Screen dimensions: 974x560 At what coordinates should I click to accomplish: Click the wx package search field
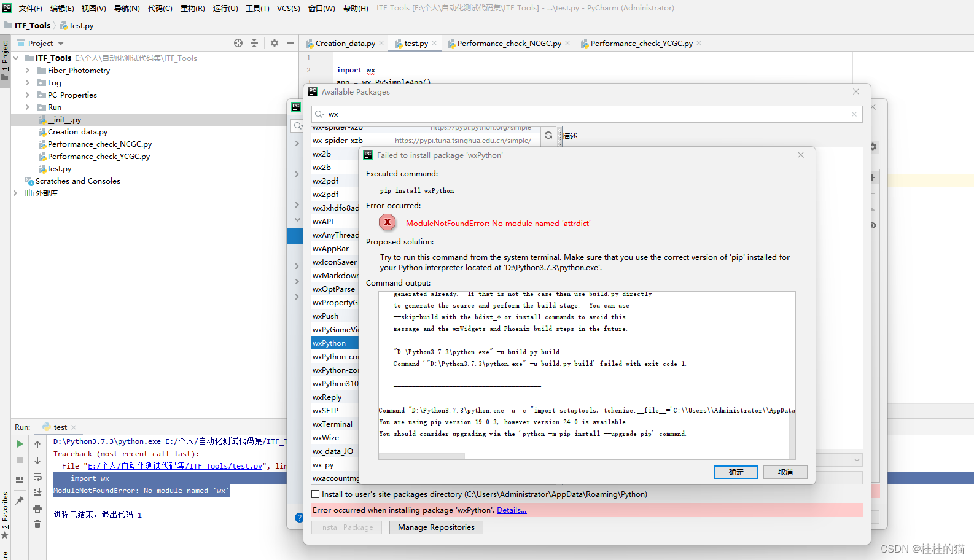tap(588, 114)
